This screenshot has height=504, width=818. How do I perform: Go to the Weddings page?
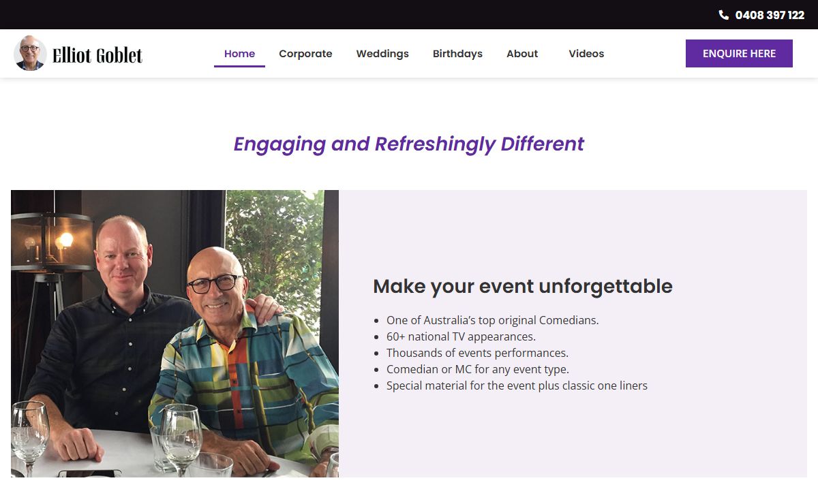coord(382,54)
